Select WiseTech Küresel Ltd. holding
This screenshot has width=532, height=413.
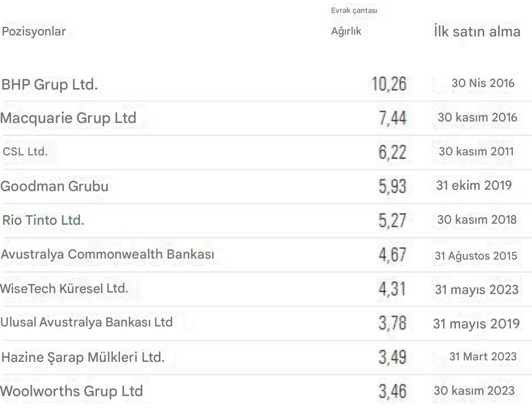tap(64, 289)
